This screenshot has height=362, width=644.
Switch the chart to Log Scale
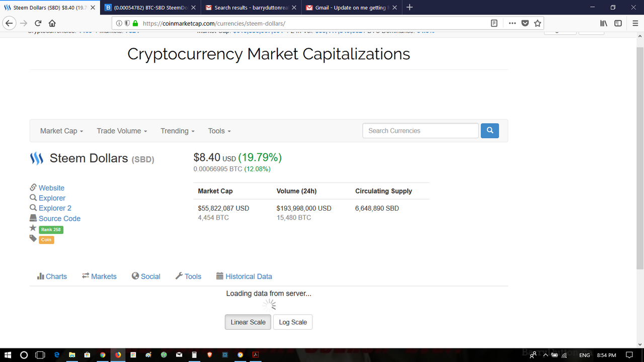tap(293, 322)
